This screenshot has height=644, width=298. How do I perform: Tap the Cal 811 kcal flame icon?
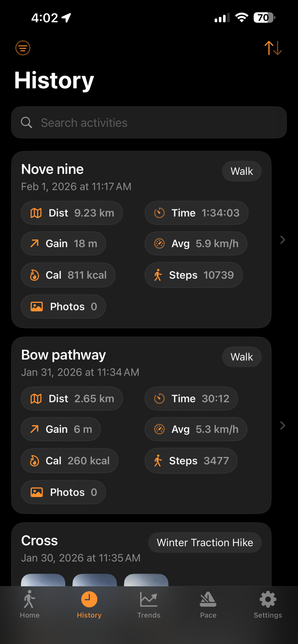[35, 275]
